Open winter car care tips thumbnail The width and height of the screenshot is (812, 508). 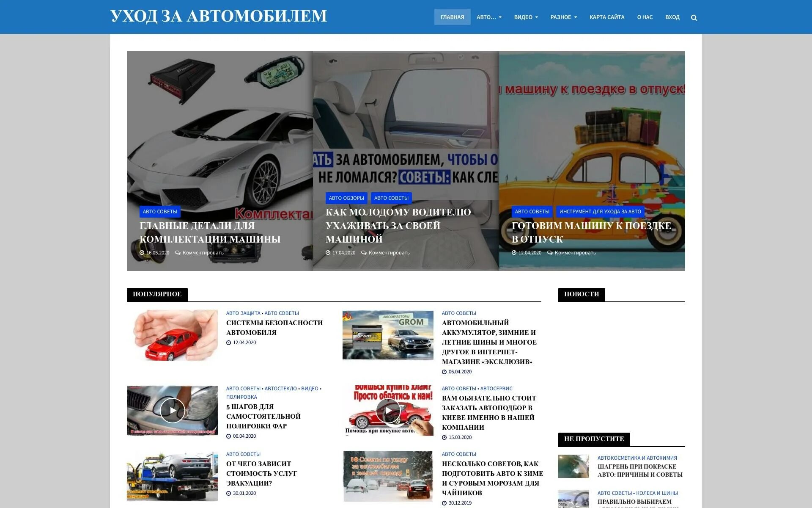(388, 476)
